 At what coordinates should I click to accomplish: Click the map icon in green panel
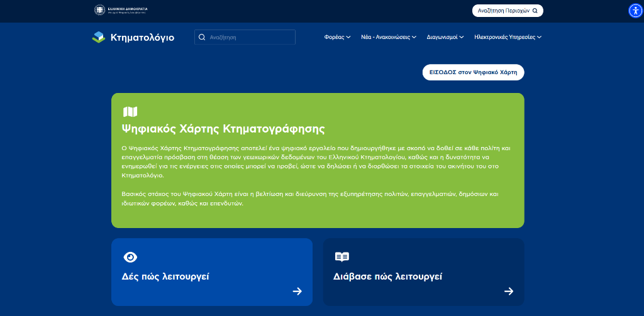[130, 112]
